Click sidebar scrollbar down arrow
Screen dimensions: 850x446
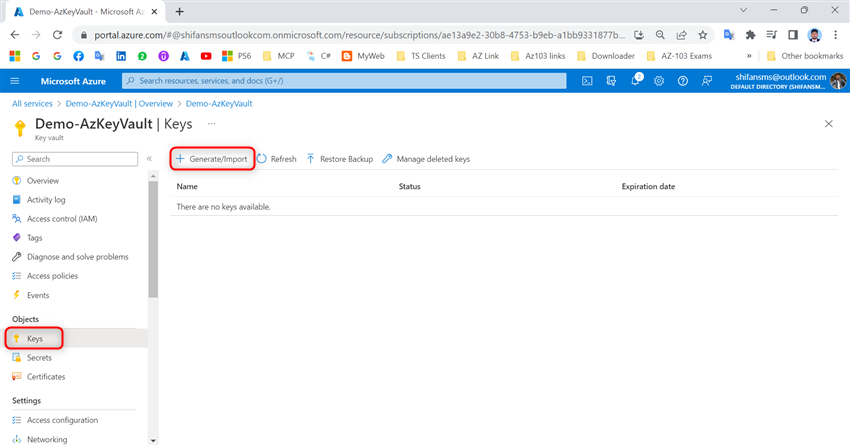click(153, 441)
